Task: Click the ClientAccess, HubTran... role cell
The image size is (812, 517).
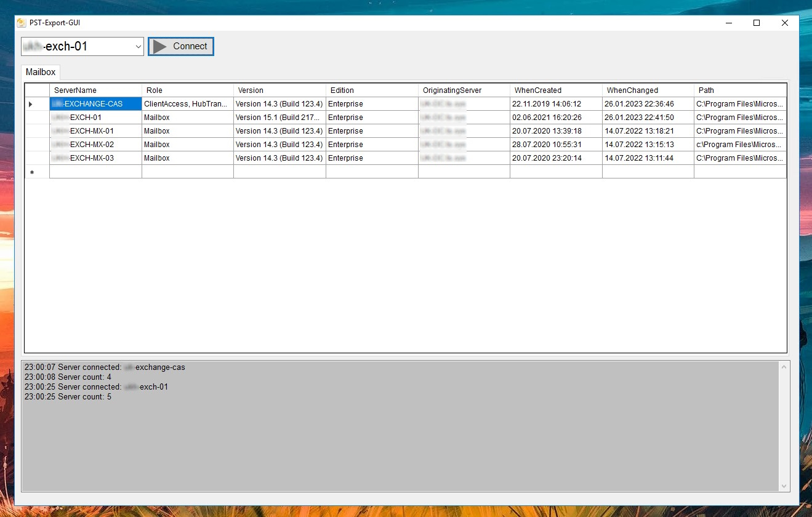Action: [x=188, y=104]
